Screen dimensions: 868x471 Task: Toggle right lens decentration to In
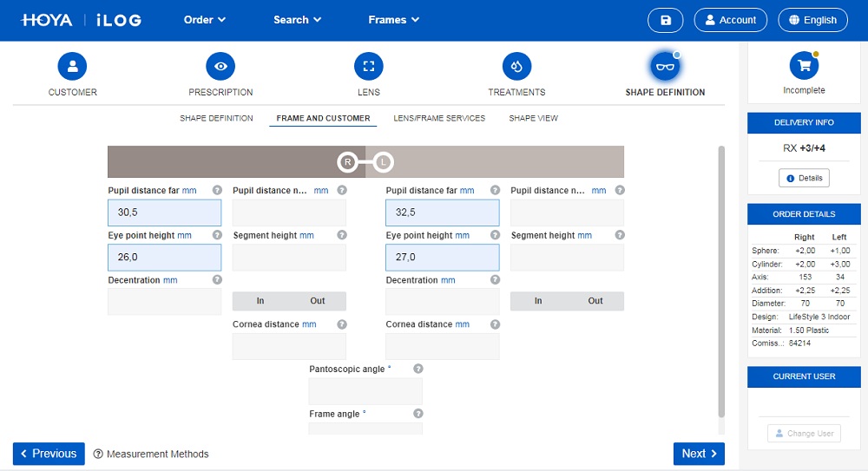(x=260, y=301)
